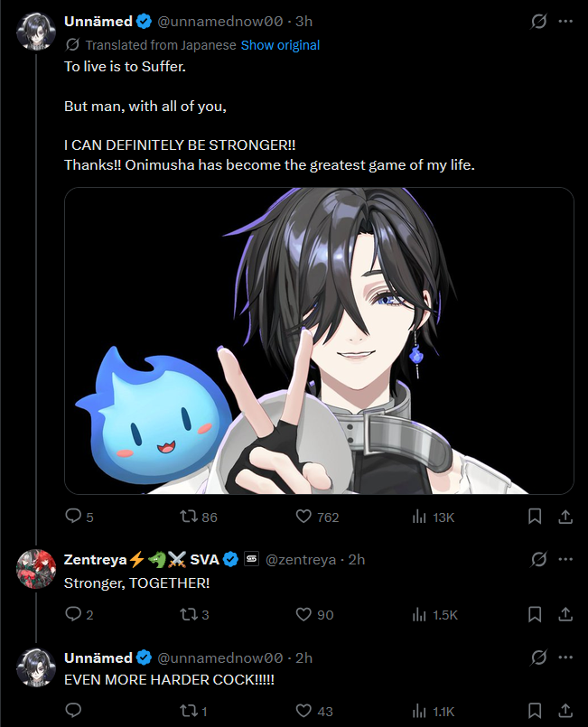588x727 pixels.
Task: Bookmark the main Unnämed post
Action: (x=535, y=517)
